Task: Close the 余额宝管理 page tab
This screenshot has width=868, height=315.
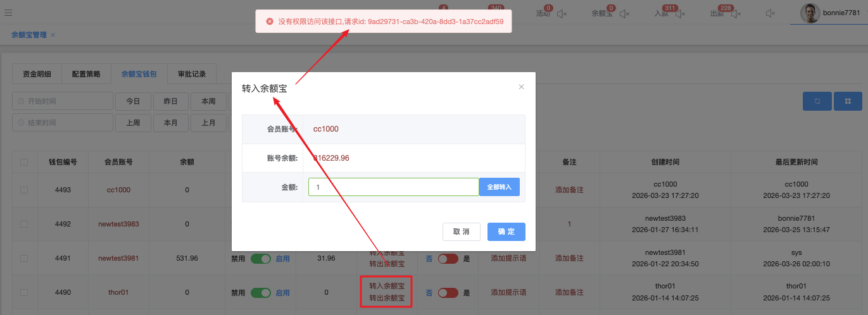Action: point(53,35)
